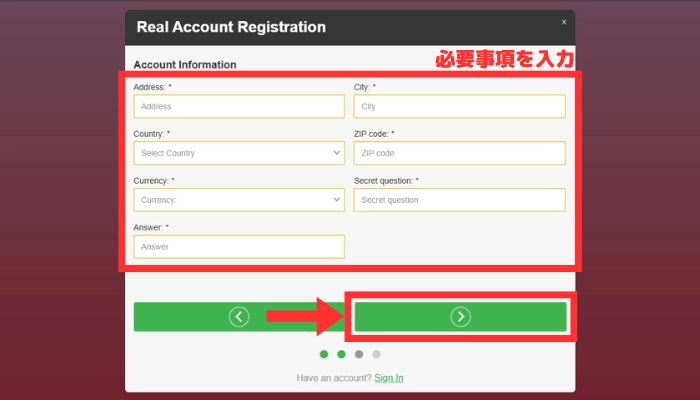Click the red Japanese annotation text
The width and height of the screenshot is (700, 400).
tap(506, 60)
